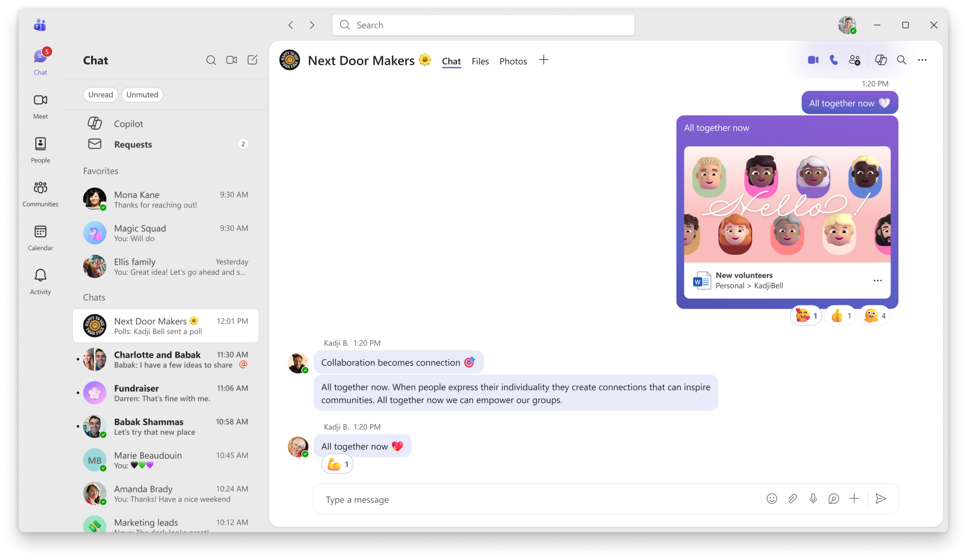The width and height of the screenshot is (967, 560).
Task: Open the Loop components icon in compose box
Action: (x=833, y=498)
